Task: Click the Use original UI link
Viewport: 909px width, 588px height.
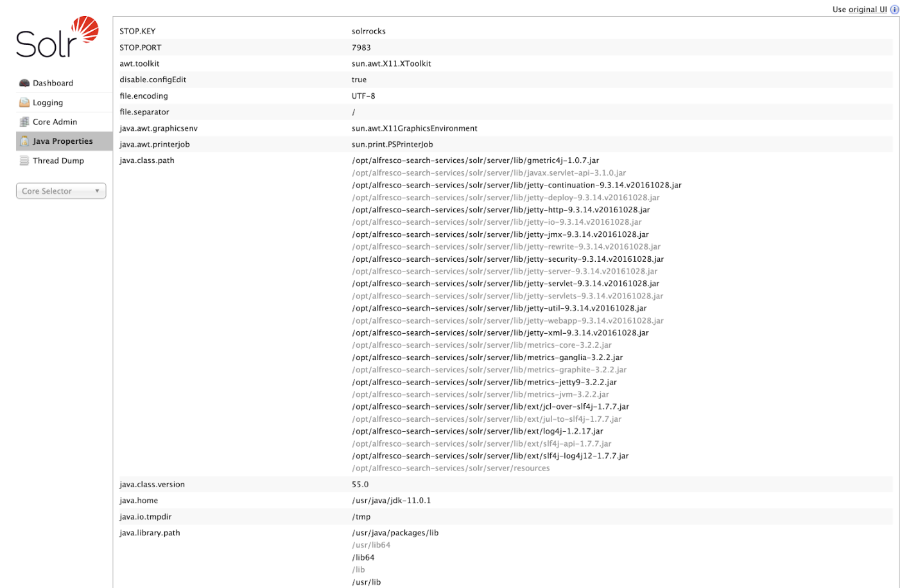Action: pos(859,10)
